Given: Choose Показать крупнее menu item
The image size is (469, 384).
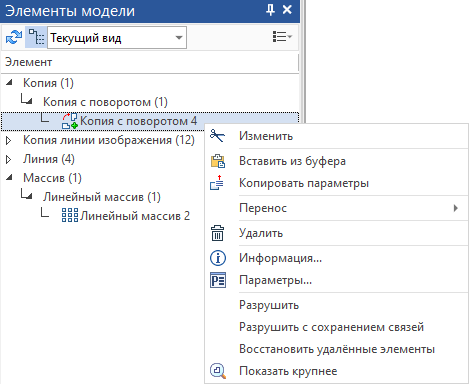Looking at the screenshot, I should pos(337,371).
